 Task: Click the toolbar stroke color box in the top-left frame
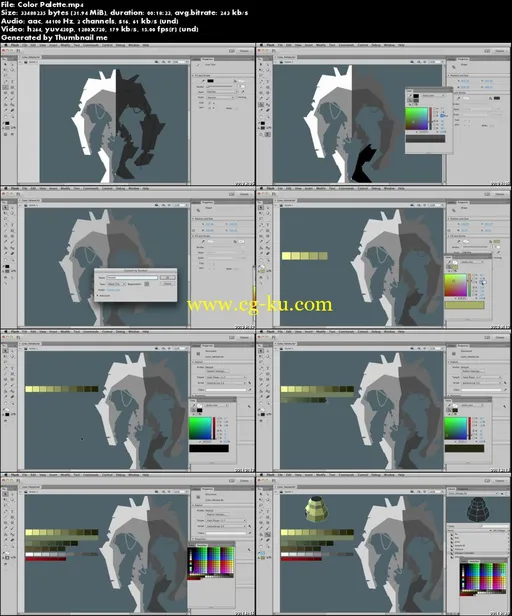tap(7, 123)
